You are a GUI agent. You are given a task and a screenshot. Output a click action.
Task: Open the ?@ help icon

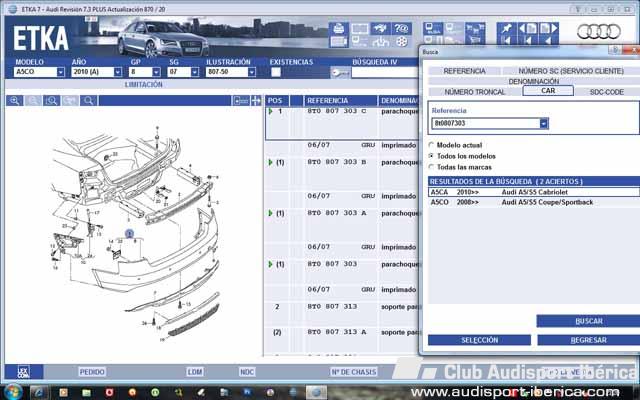pyautogui.click(x=401, y=29)
